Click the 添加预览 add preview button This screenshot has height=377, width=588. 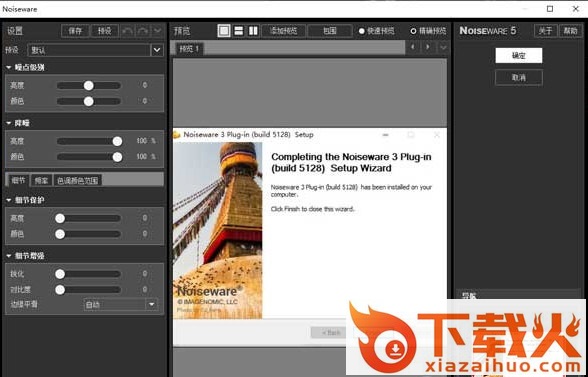[284, 31]
